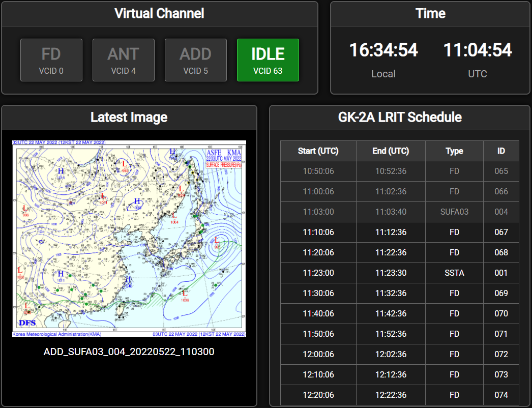
Task: Click the green IDLE channel indicator
Action: (268, 60)
